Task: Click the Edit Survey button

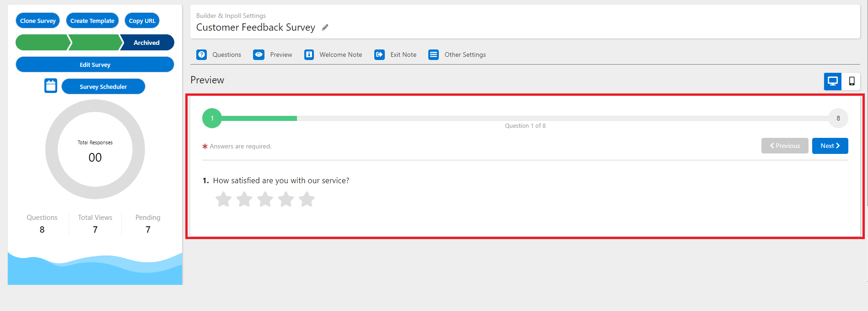Action: (x=95, y=65)
